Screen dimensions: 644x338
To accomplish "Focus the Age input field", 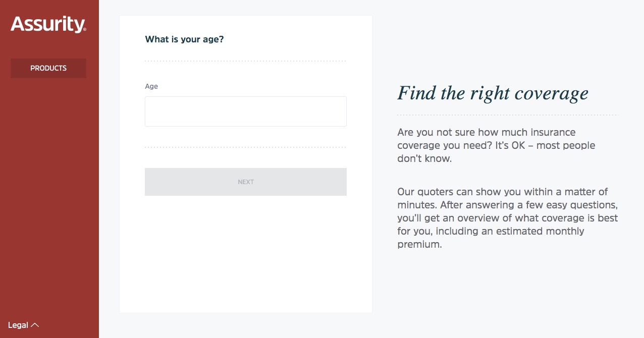I will [x=245, y=111].
